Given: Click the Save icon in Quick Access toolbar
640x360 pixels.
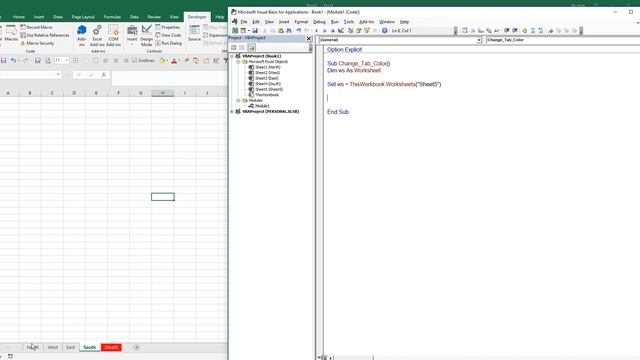Looking at the screenshot, I should [x=4, y=60].
